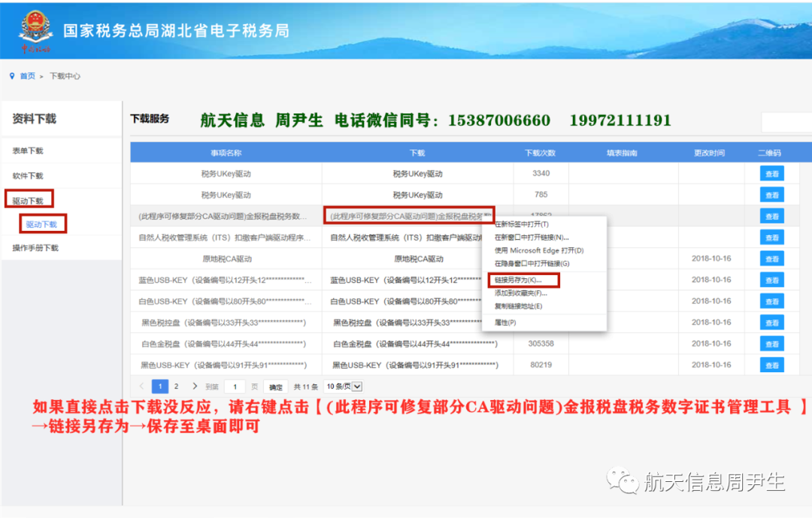Click 查看 QR button for row with 785 downloads

771,195
